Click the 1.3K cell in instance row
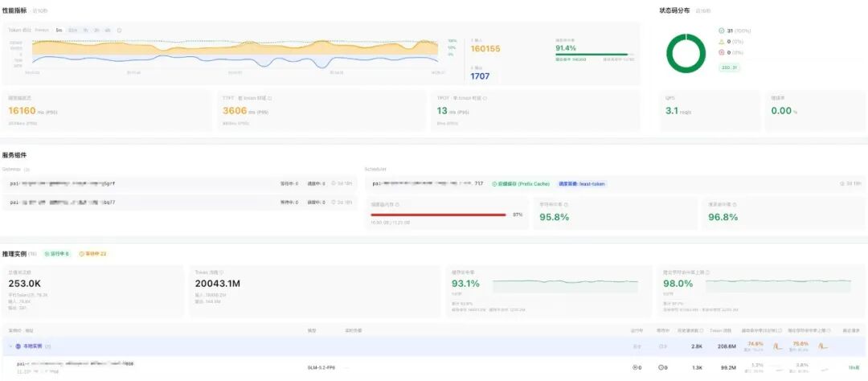The height and width of the screenshot is (381, 868). 698,367
